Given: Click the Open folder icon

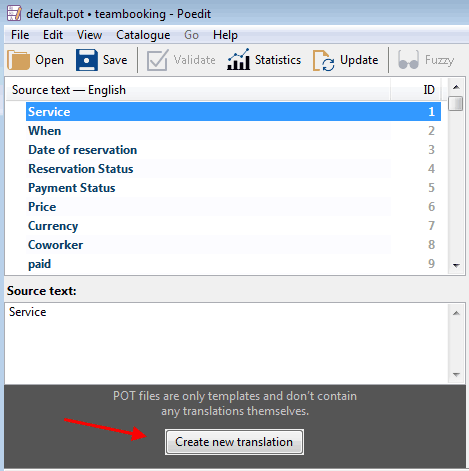Looking at the screenshot, I should (19, 60).
